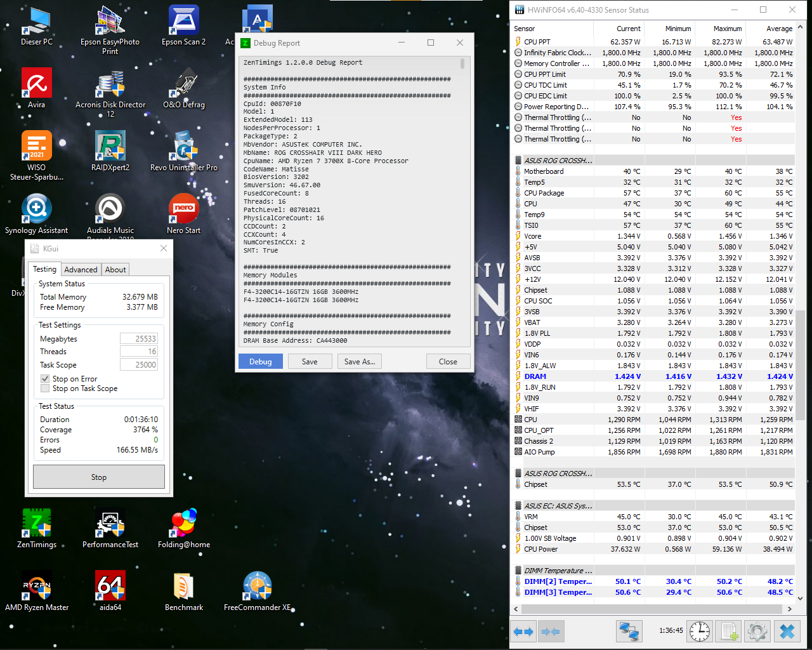
Task: Click the Stop button in KGui
Action: (x=99, y=477)
